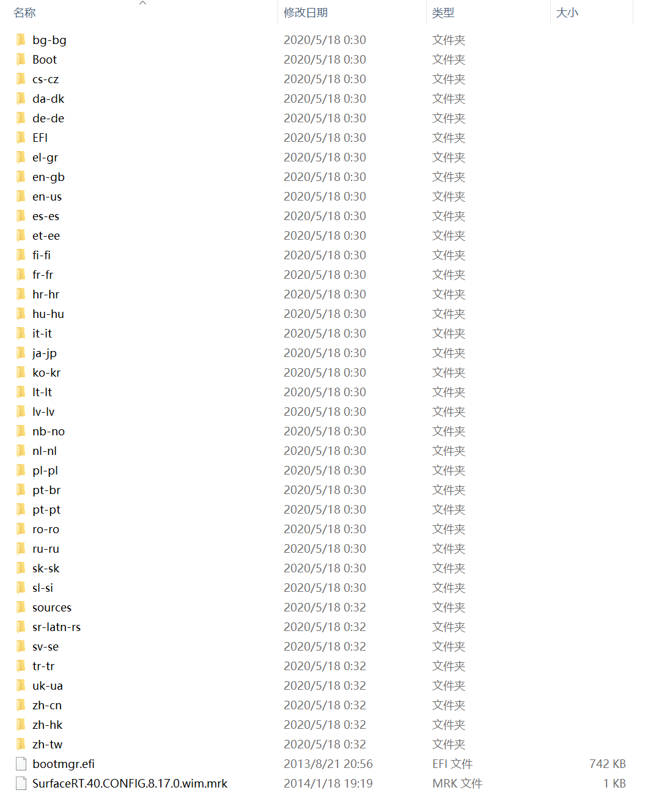Click the ja-jp folder icon
The width and height of the screenshot is (667, 812).
21,353
